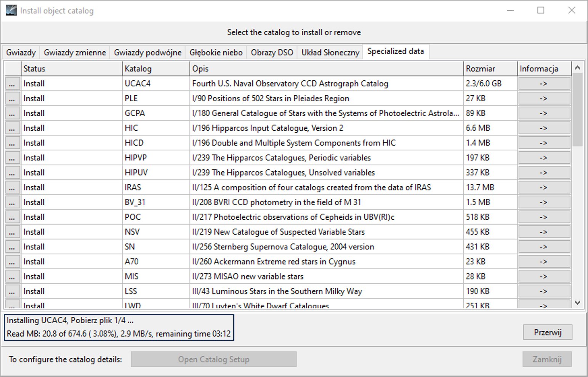Click the info arrow for UCAC4 catalog
588x377 pixels.
[544, 83]
